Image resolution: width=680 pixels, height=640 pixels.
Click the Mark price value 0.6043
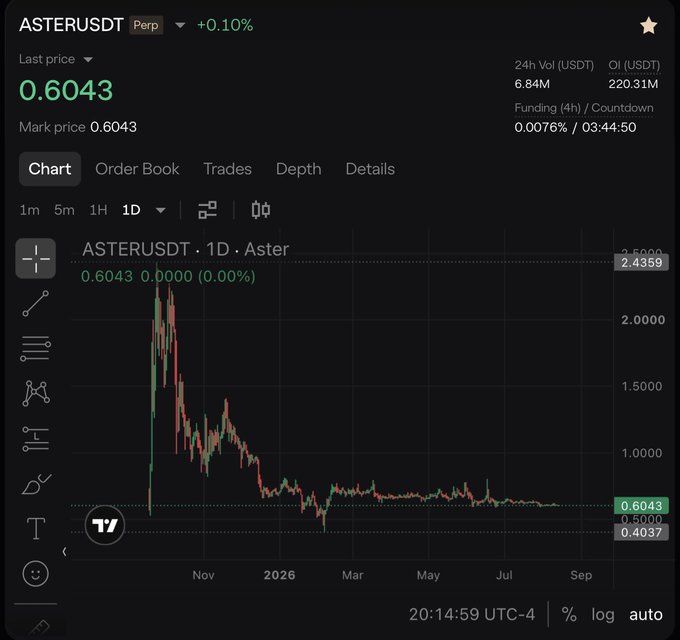tap(114, 127)
